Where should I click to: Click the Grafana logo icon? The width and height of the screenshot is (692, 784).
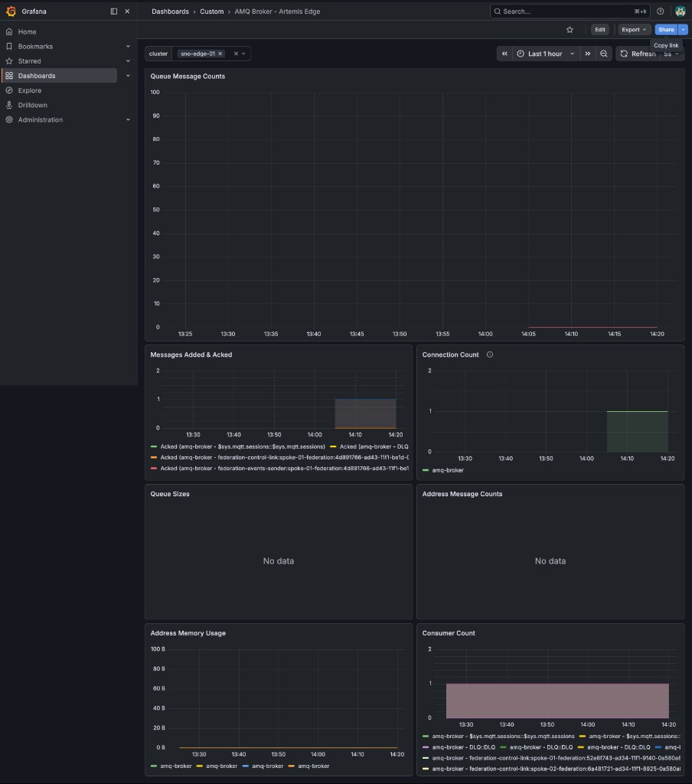pos(11,11)
